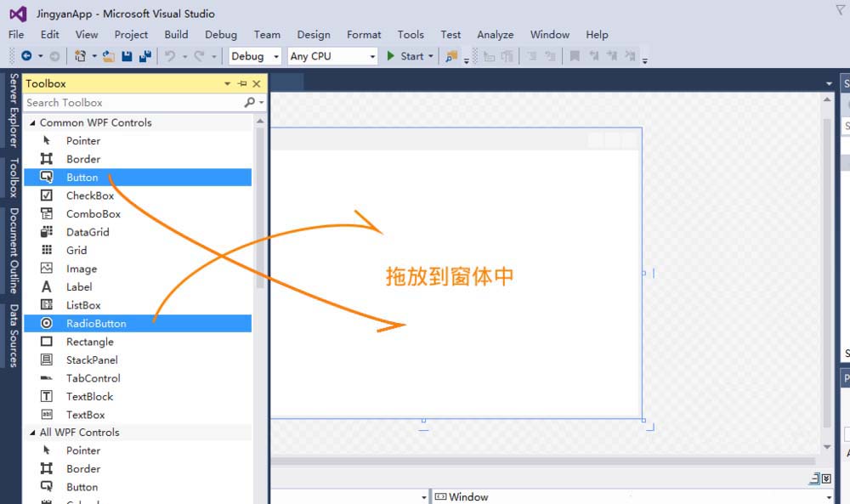Open the Debug configuration dropdown

(x=255, y=56)
